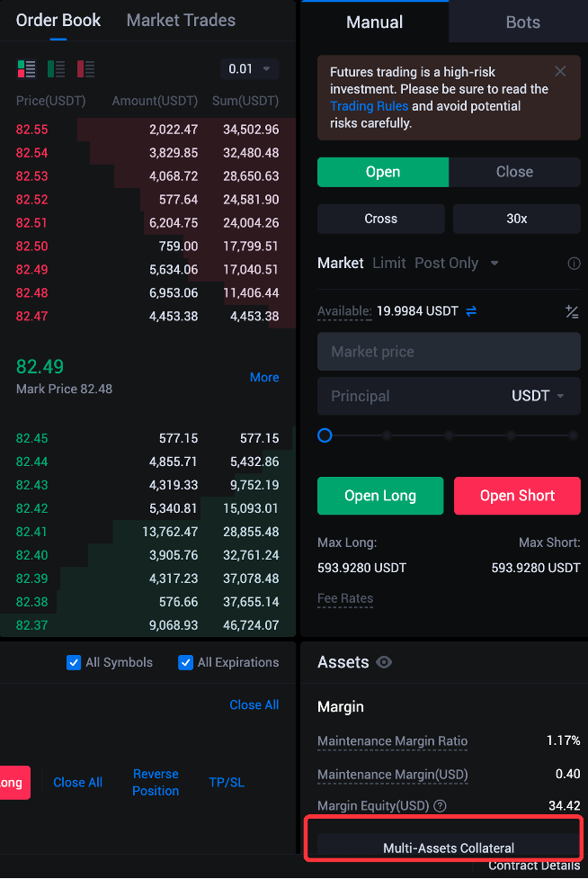Switch to the Bots tab

click(x=522, y=22)
